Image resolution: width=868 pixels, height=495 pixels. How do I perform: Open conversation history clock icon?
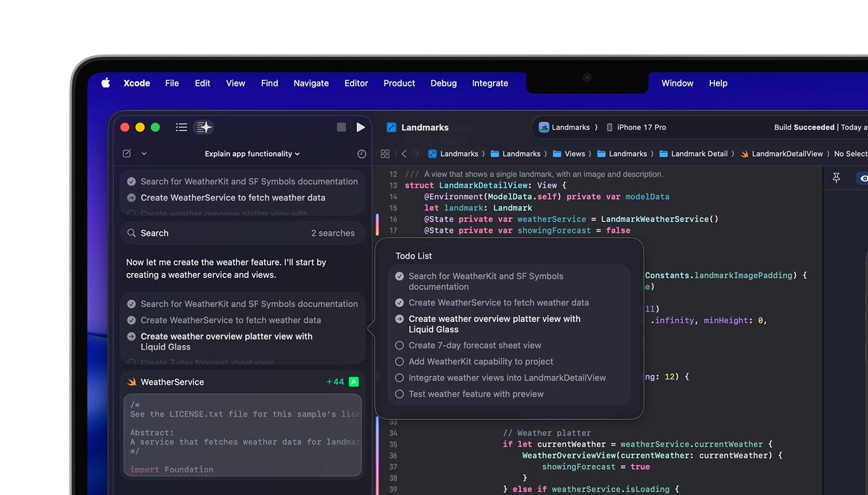(361, 154)
